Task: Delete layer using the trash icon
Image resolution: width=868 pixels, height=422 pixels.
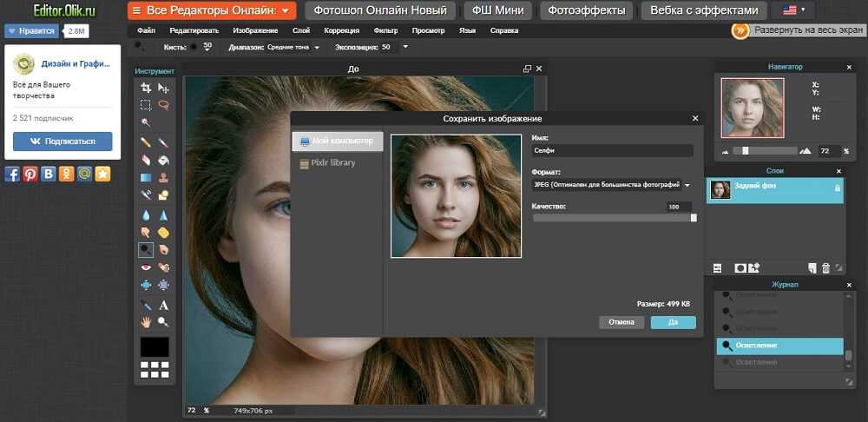Action: click(x=825, y=267)
